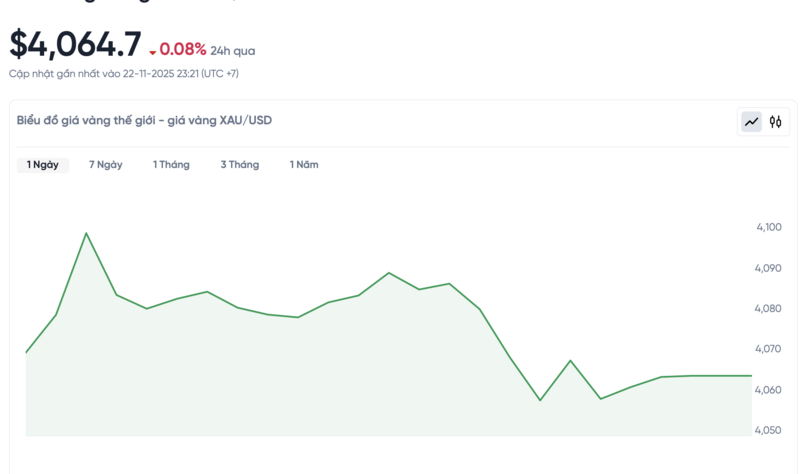Switch to the line chart view
Screen dimensions: 800x474
pos(751,122)
